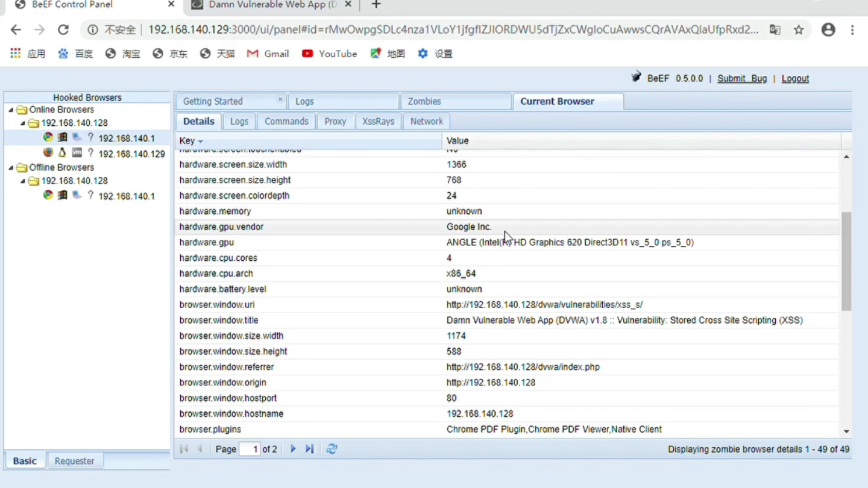Open the Network sub-tab
The width and height of the screenshot is (868, 488).
pyautogui.click(x=427, y=121)
